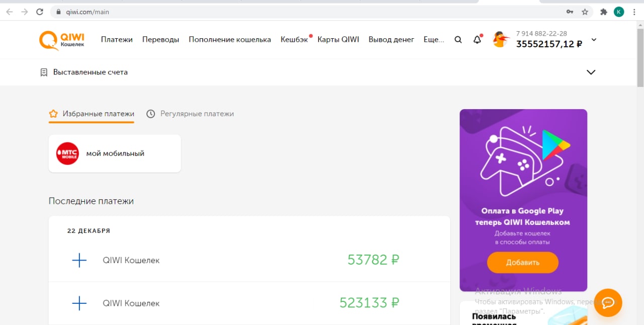Image resolution: width=644 pixels, height=325 pixels.
Task: Open the 53782 ₽ payment amount
Action: [x=373, y=260]
